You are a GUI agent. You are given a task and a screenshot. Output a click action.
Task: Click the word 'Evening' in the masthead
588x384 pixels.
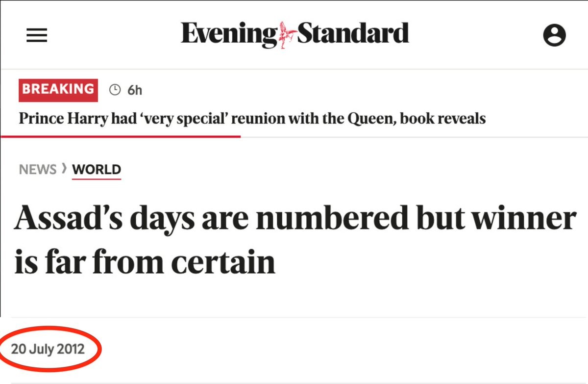click(x=228, y=34)
